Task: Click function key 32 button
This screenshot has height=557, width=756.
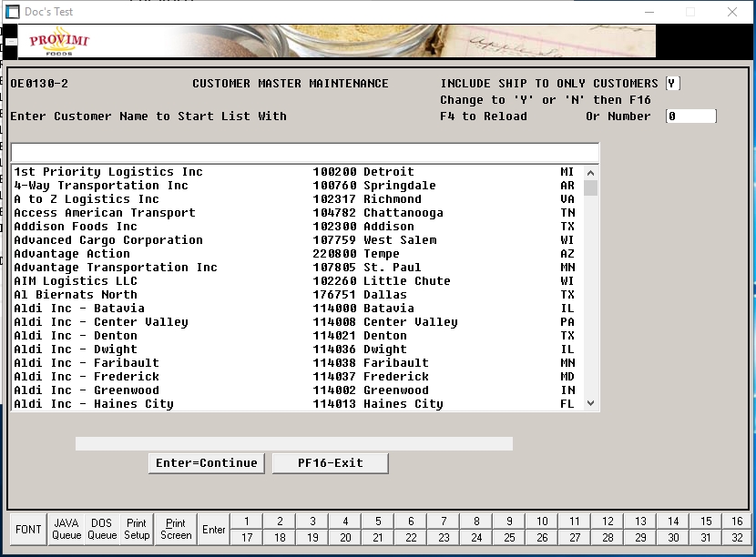Action: [x=737, y=537]
